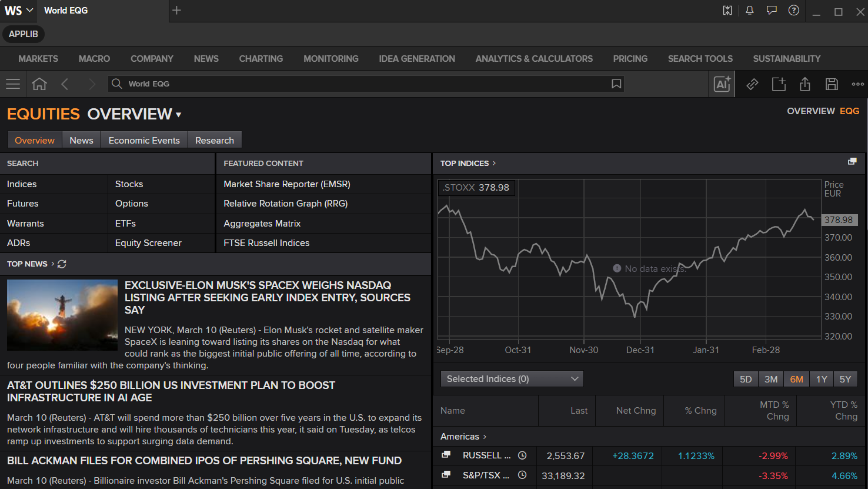Navigate forward with the right arrow
Viewport: 868px width, 489px height.
(92, 84)
